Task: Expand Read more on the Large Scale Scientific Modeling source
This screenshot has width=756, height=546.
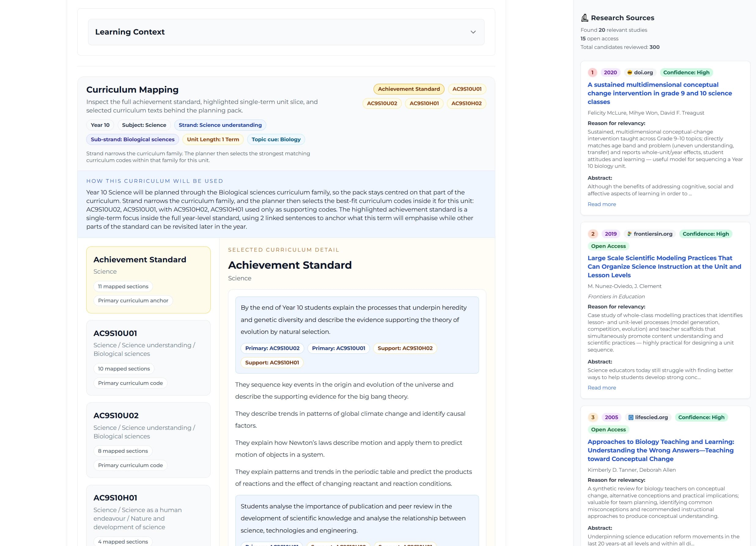Action: click(602, 387)
